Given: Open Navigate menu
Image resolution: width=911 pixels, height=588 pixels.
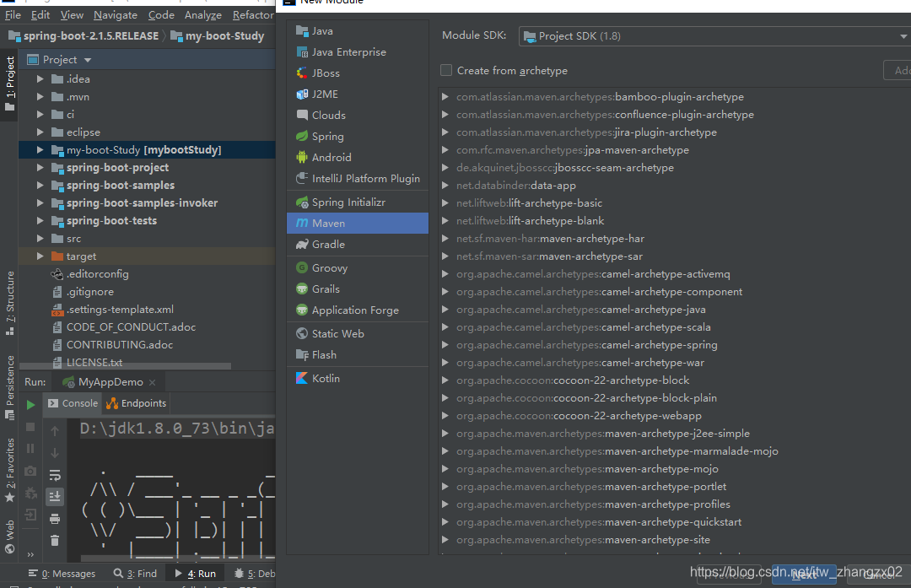Looking at the screenshot, I should click(116, 15).
